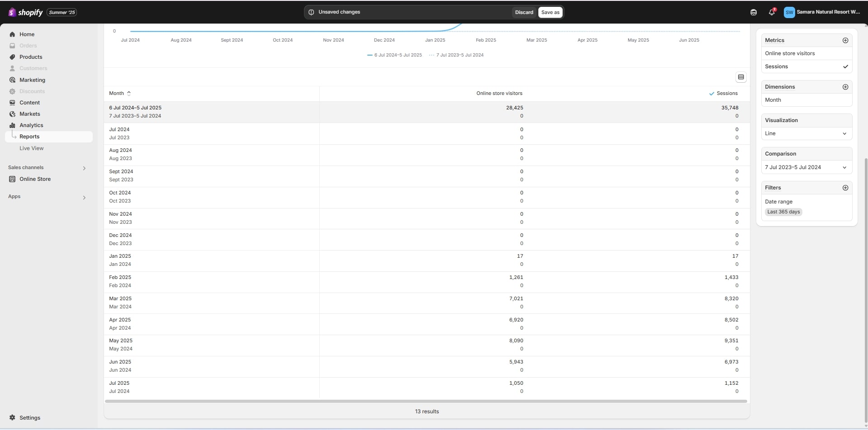The image size is (868, 430).
Task: Click the Marketing target icon
Action: (x=12, y=80)
